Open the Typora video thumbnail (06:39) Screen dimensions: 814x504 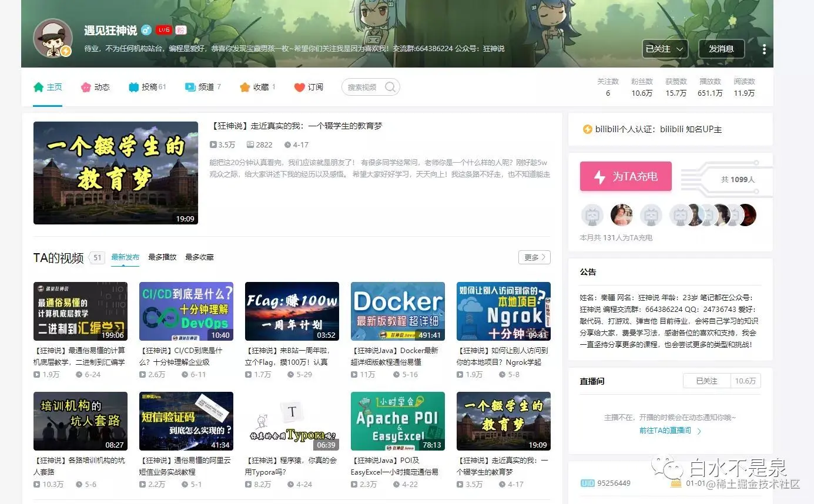point(292,421)
